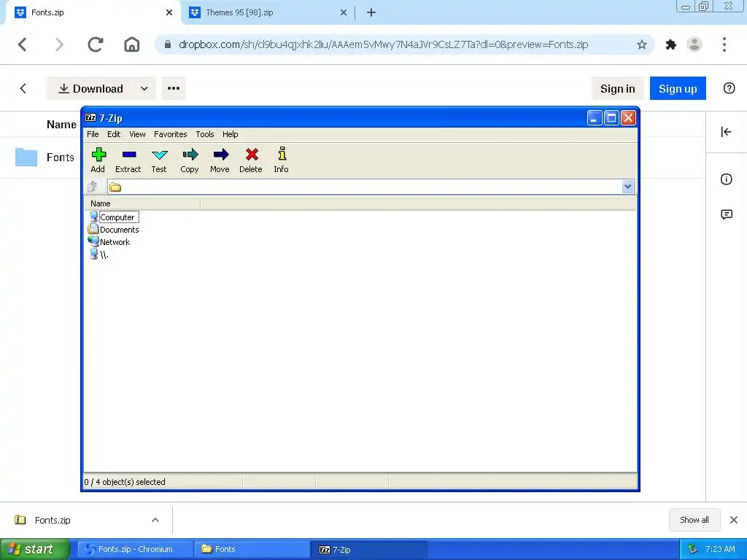Close the Fonts.zip browser tab
Viewport: 747px width, 560px height.
click(169, 12)
